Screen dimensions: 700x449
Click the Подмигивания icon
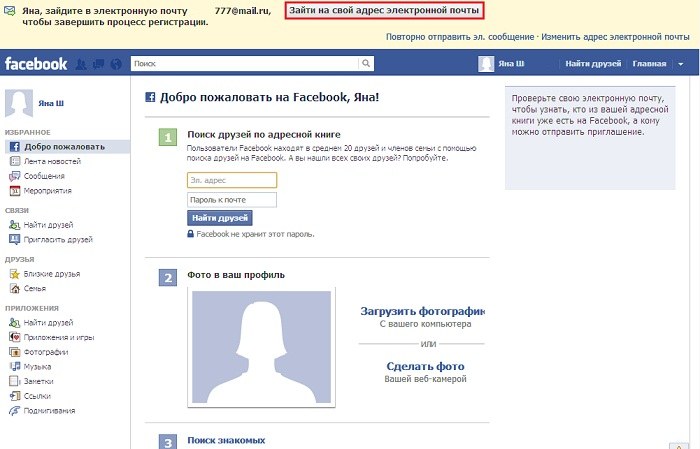coord(15,411)
